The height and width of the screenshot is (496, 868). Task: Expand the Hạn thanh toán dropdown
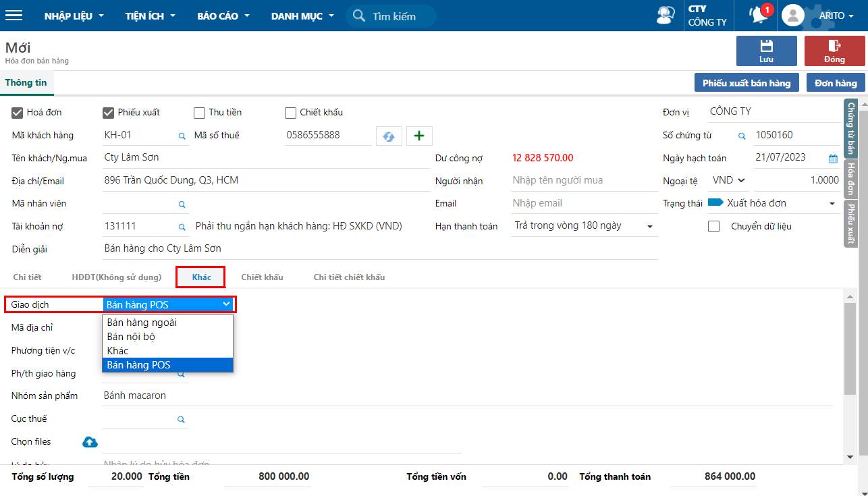pyautogui.click(x=650, y=226)
